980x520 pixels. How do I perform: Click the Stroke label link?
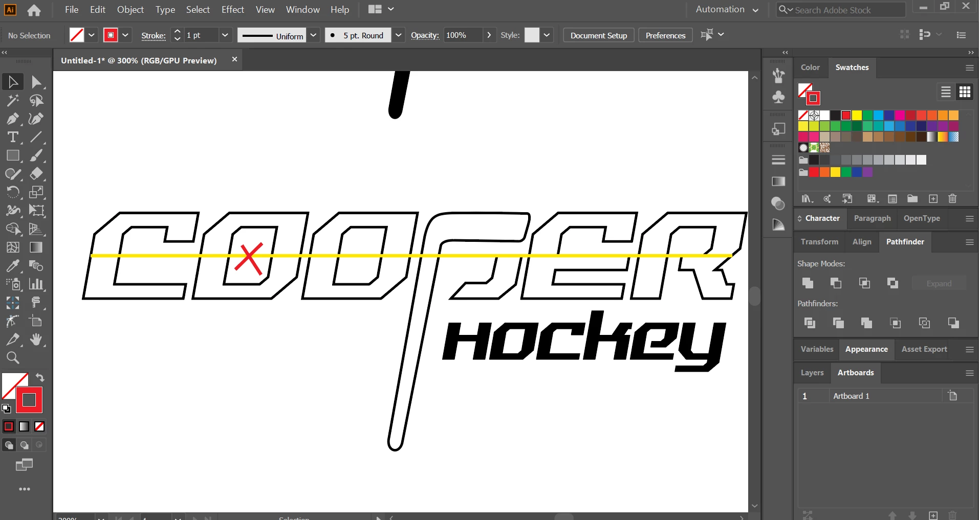click(x=154, y=35)
